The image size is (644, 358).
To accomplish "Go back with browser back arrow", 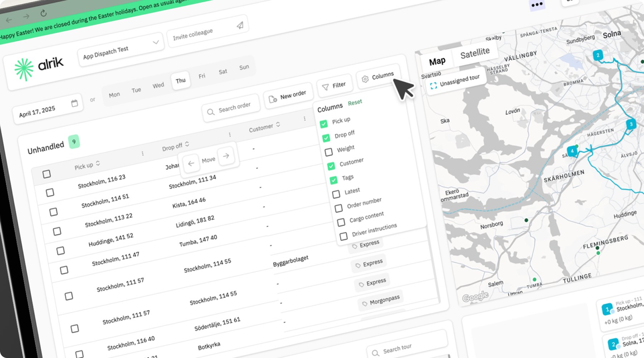I will pos(9,20).
